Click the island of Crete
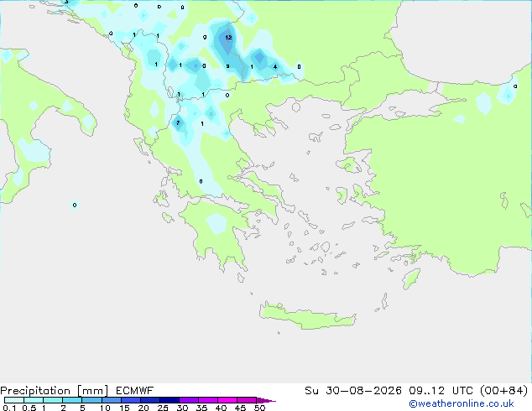532x411 pixels. [307, 315]
